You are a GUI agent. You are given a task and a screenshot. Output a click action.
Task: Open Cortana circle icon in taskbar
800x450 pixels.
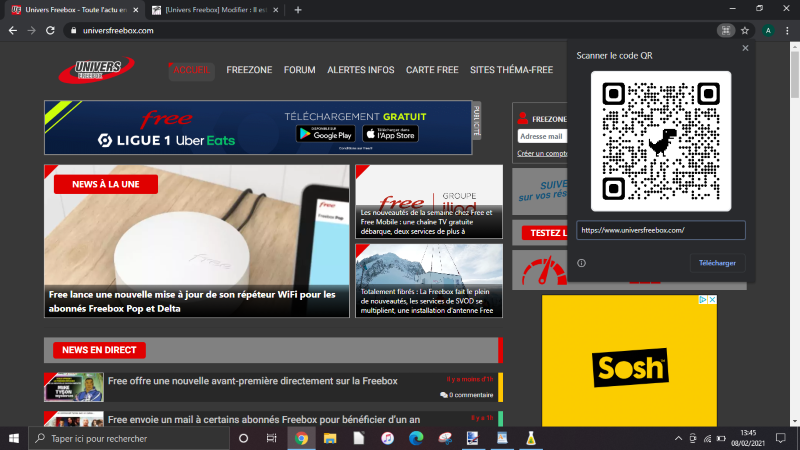[243, 438]
